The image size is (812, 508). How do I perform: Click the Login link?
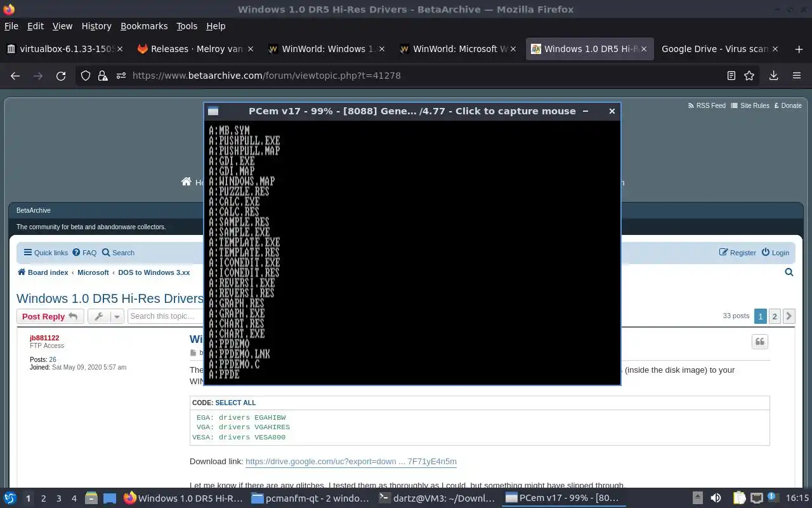tap(775, 253)
